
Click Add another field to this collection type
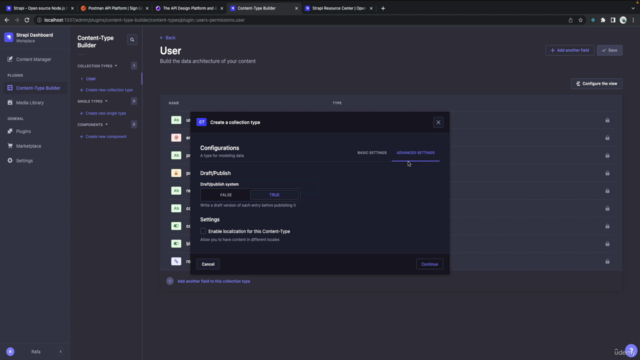213,281
